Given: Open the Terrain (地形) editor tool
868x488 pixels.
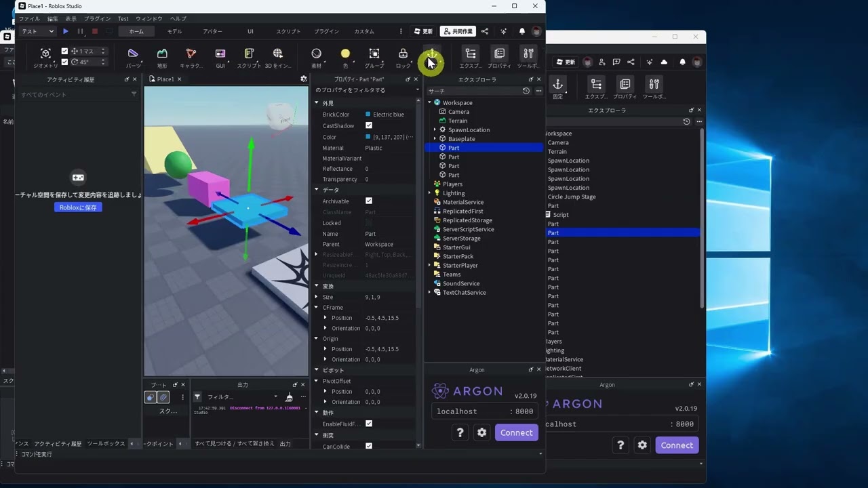Looking at the screenshot, I should point(162,54).
